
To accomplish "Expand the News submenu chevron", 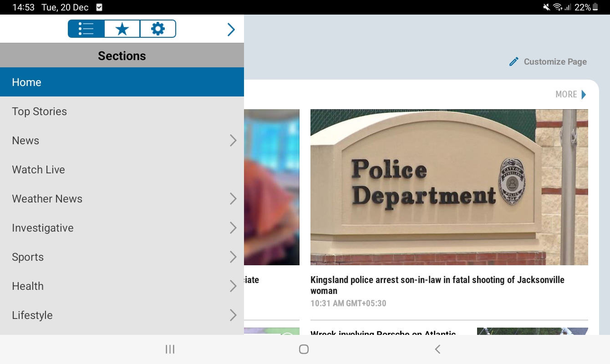I will point(233,141).
